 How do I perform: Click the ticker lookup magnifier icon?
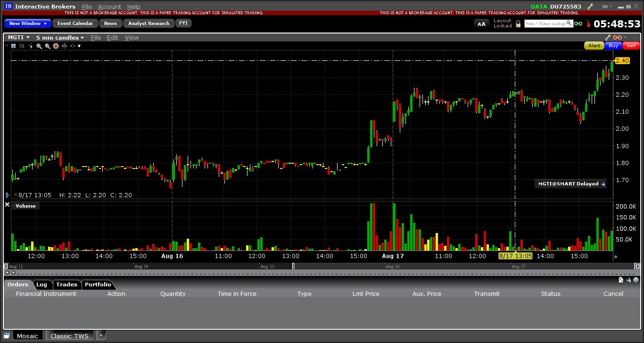click(570, 23)
